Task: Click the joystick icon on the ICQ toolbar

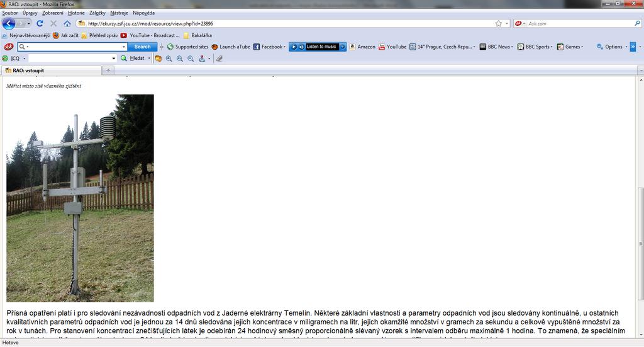Action: point(202,59)
